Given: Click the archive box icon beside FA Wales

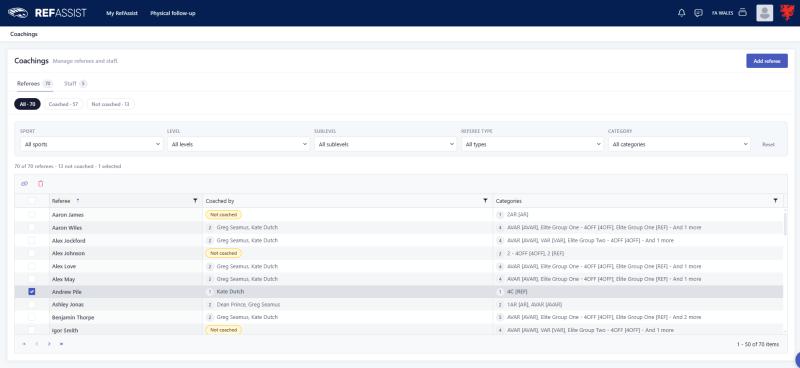Looking at the screenshot, I should click(x=743, y=13).
